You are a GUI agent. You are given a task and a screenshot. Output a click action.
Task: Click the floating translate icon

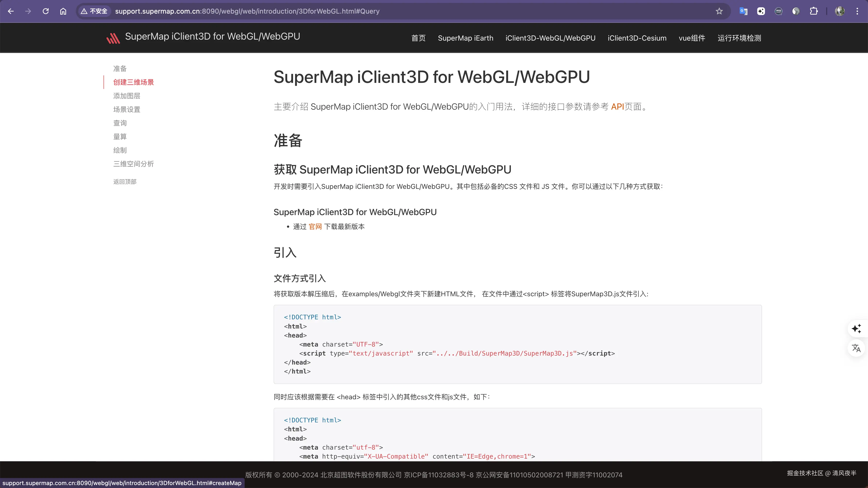[x=856, y=348]
